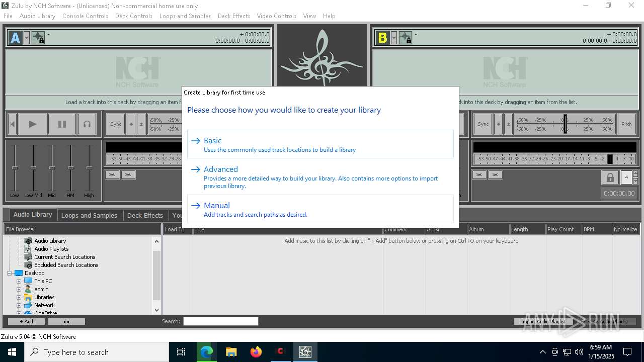
Task: Click the admin user icon in tree
Action: [x=28, y=289]
